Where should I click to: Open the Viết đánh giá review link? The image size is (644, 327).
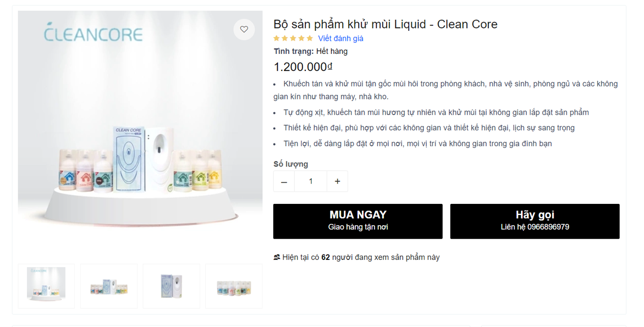coord(340,38)
